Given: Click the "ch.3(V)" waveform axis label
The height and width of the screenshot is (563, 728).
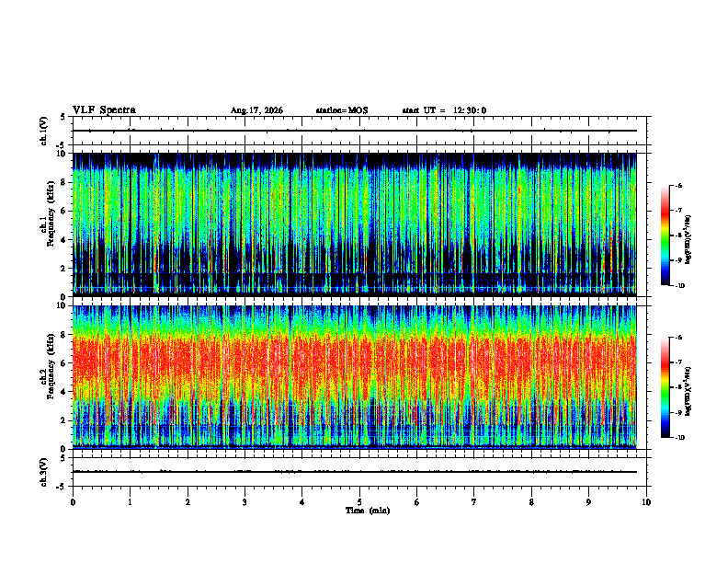Looking at the screenshot, I should (44, 472).
